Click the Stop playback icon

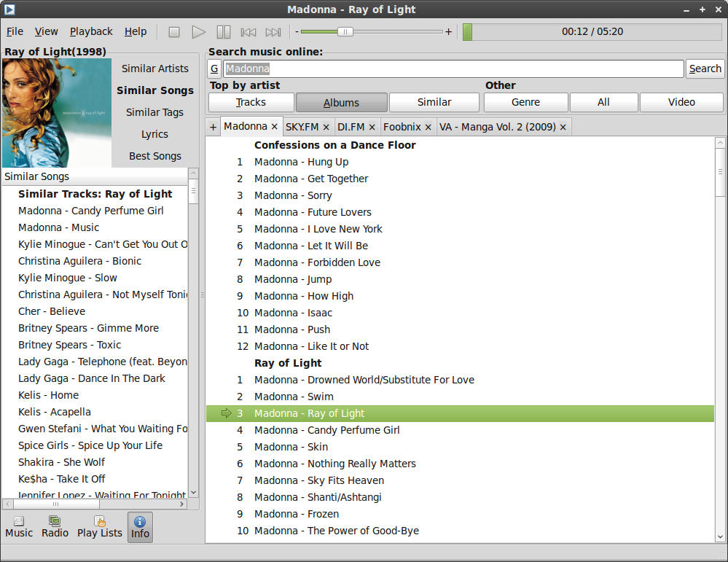pos(174,32)
